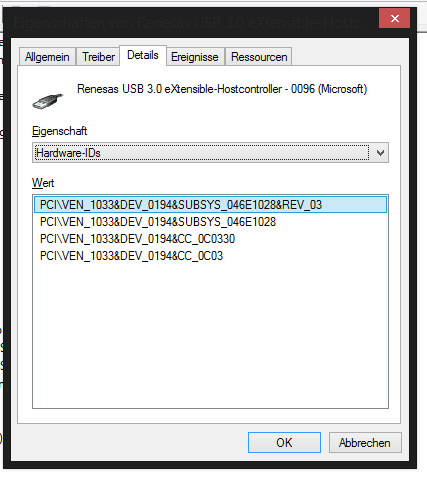Click the Wert label
Viewport: 427px width, 480px height.
pyautogui.click(x=43, y=183)
